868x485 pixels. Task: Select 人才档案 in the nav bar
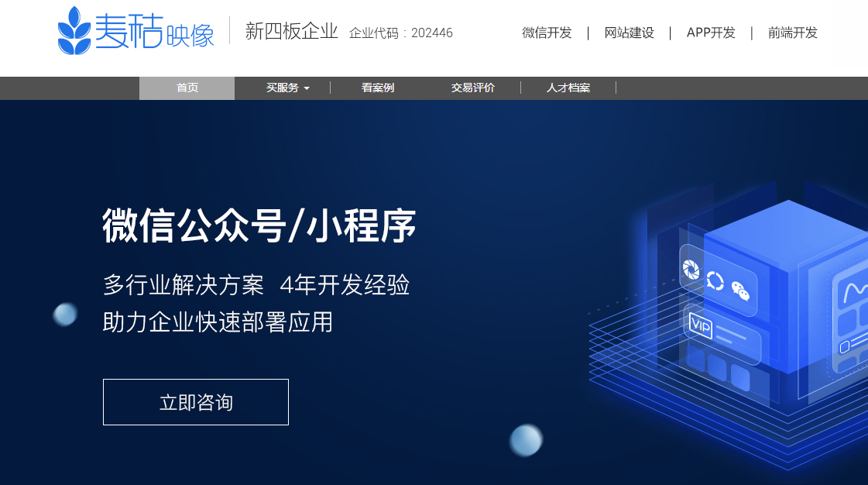pos(568,88)
